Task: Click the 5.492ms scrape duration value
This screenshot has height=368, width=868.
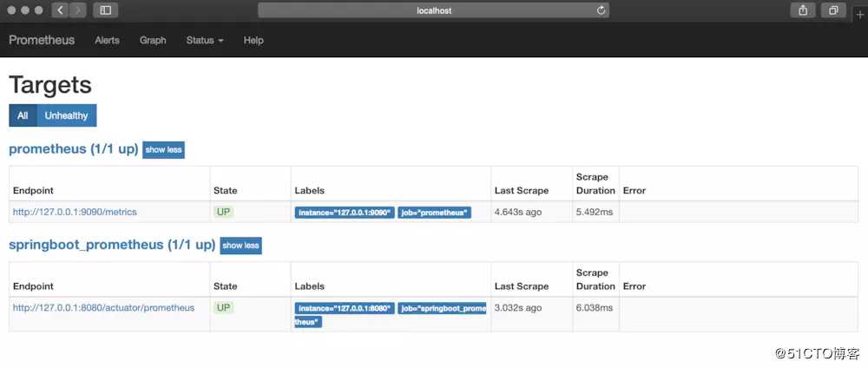Action: click(x=595, y=212)
